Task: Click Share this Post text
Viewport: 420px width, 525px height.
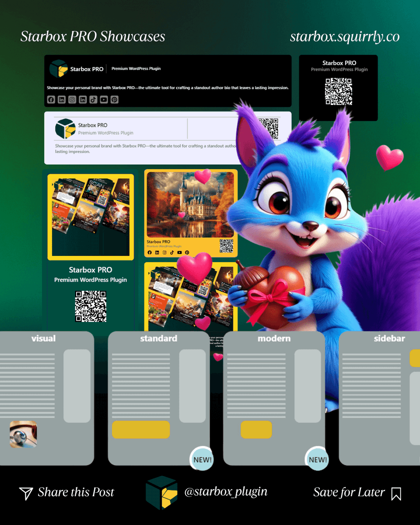Action: (76, 492)
